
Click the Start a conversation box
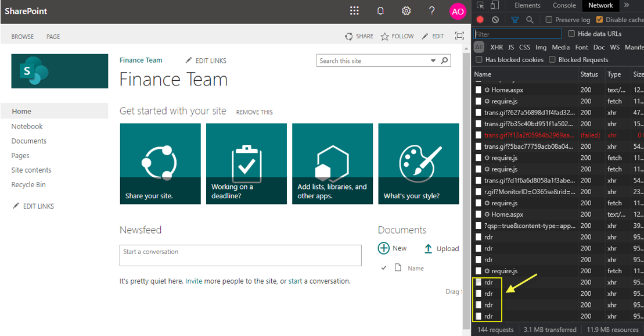[x=240, y=255]
